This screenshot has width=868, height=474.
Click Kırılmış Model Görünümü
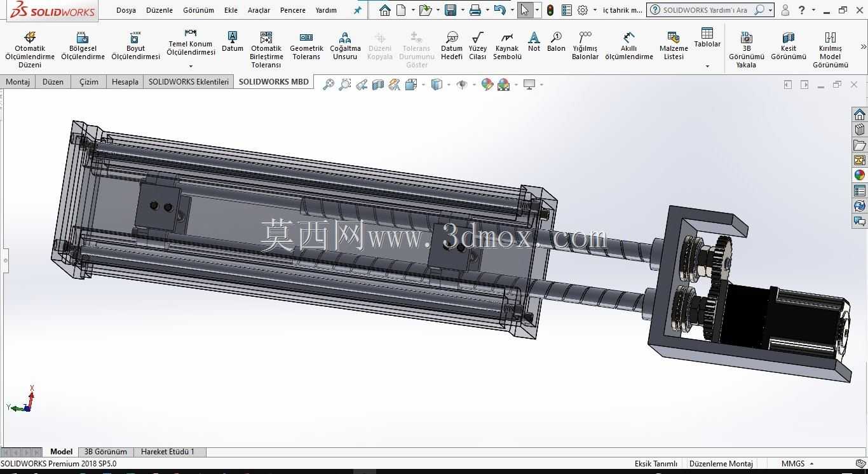pos(831,50)
